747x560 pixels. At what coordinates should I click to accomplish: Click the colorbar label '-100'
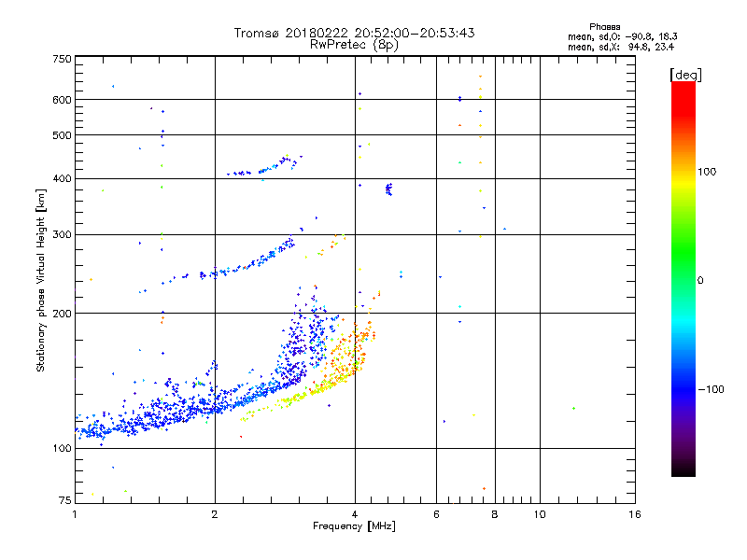[x=711, y=389]
